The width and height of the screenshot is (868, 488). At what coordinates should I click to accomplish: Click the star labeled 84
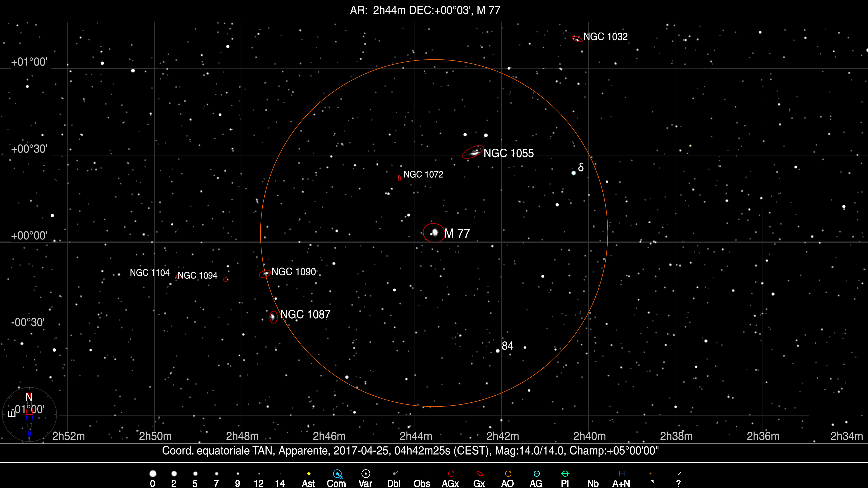498,351
